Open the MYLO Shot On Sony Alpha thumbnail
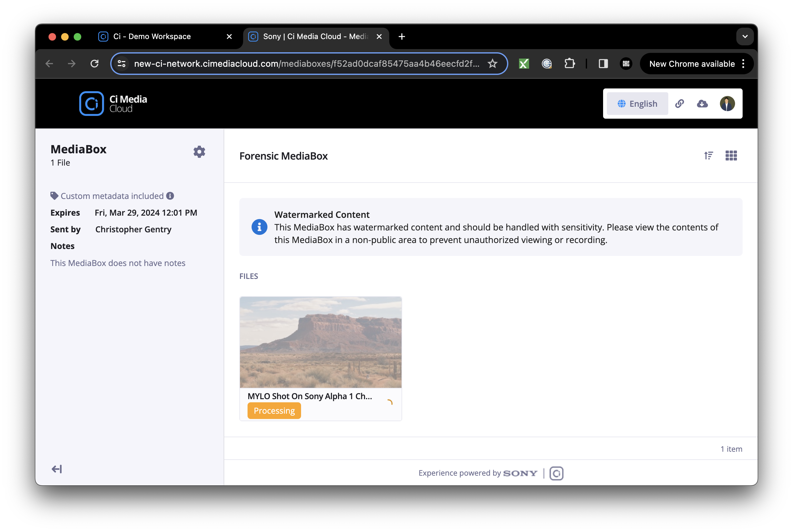This screenshot has width=793, height=532. click(321, 342)
